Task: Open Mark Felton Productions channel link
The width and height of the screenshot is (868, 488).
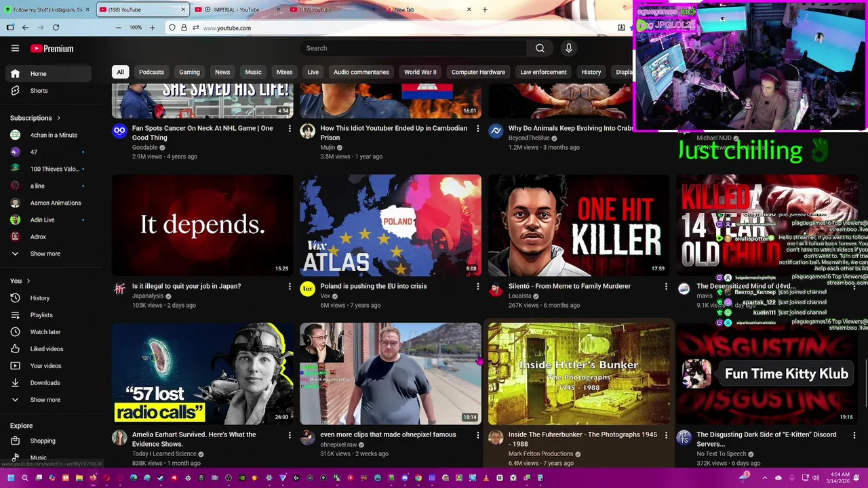Action: tap(540, 454)
